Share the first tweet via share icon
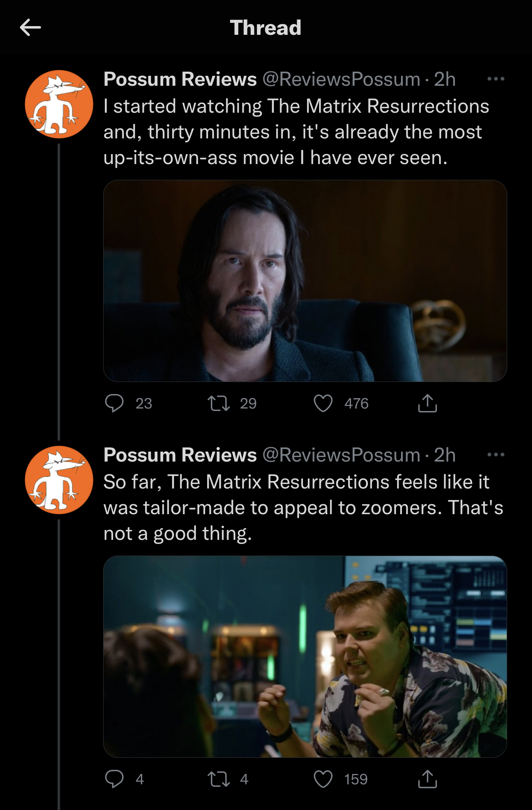Image resolution: width=532 pixels, height=810 pixels. (428, 403)
